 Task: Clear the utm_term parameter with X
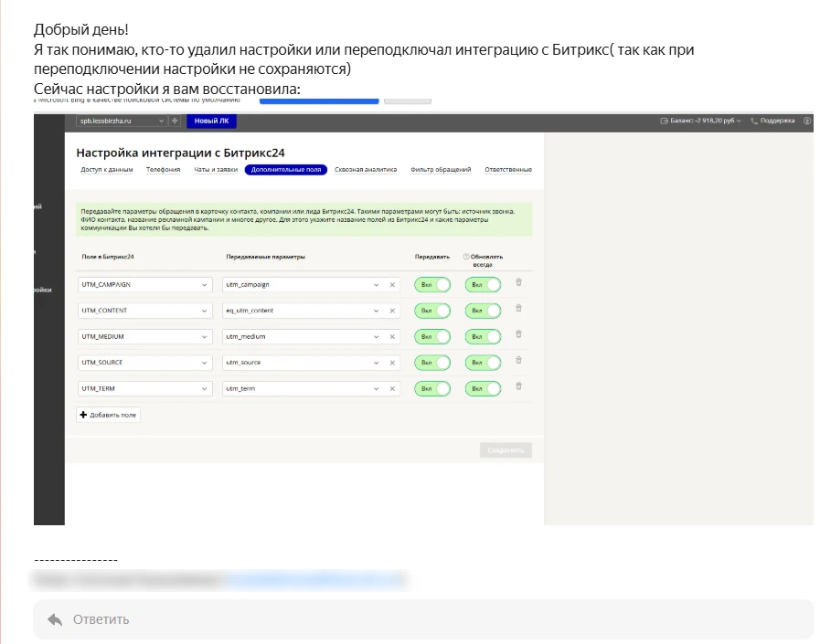pos(392,389)
